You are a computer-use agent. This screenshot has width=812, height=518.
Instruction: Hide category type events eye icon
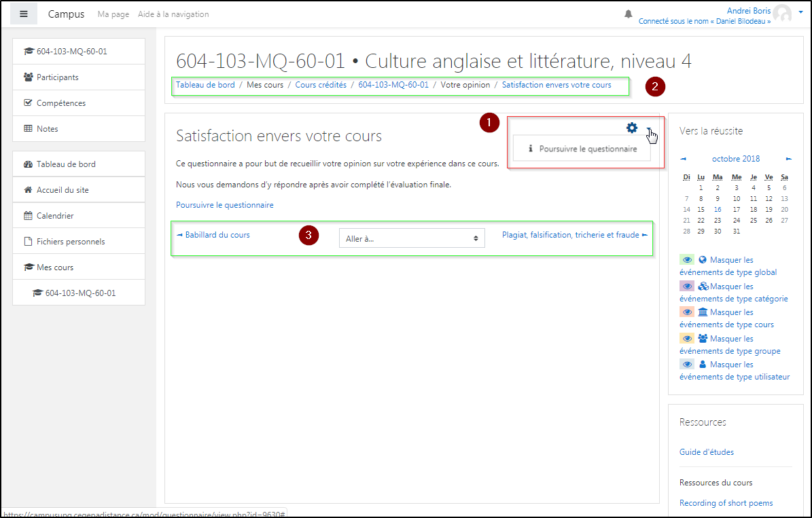tap(687, 286)
